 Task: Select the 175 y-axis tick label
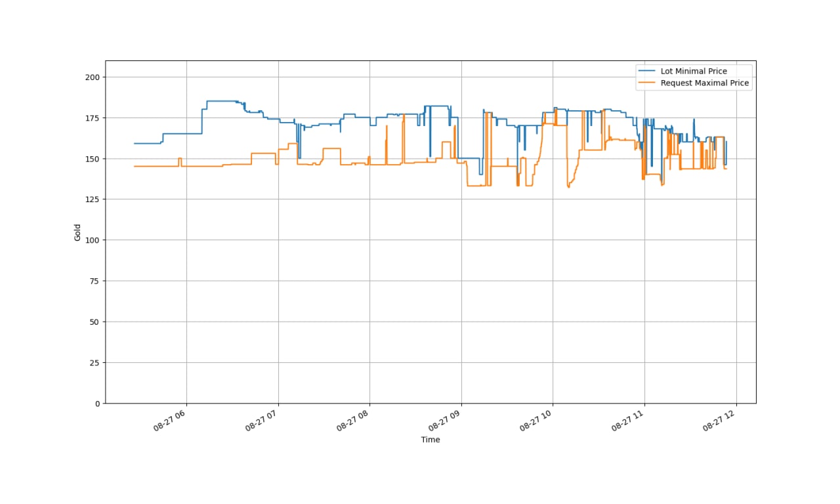tap(93, 118)
